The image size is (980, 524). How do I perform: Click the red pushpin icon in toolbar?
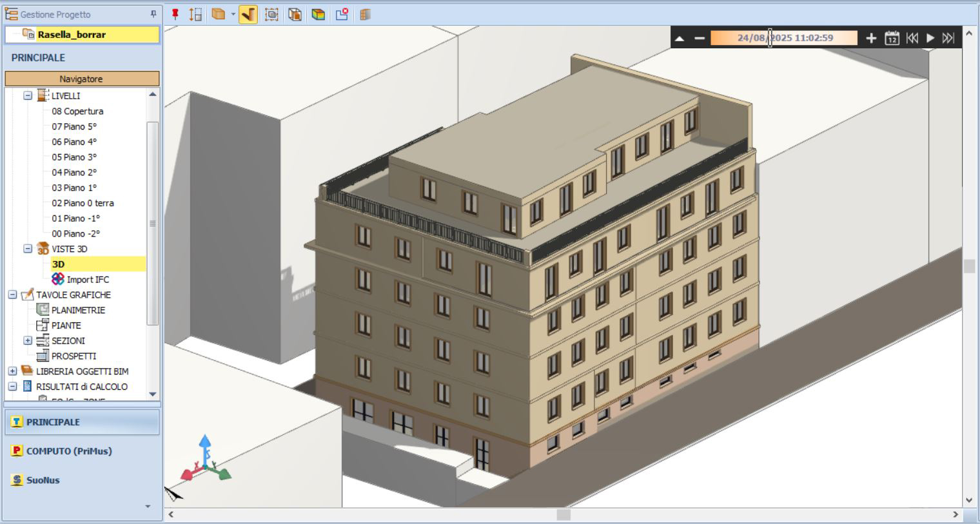coord(175,14)
